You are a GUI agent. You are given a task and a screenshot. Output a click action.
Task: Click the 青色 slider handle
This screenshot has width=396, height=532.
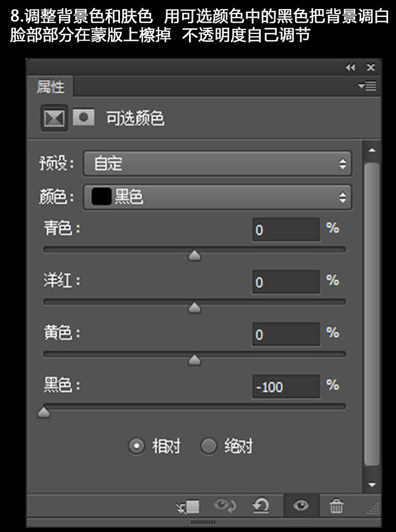195,255
